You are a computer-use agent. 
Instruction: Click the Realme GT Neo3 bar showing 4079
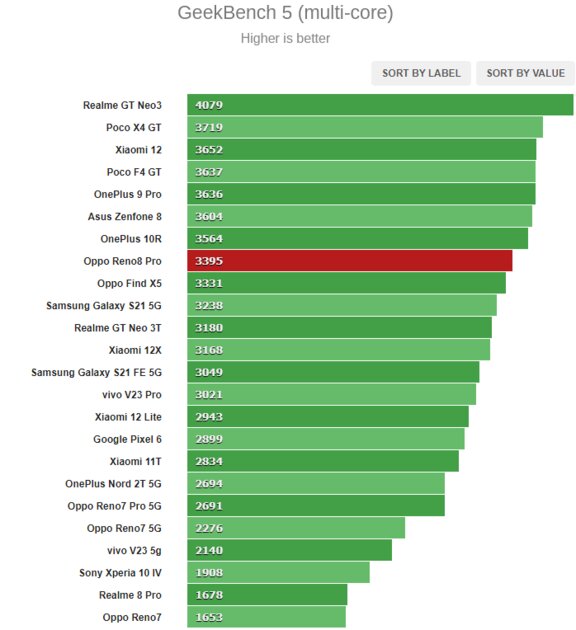[380, 105]
